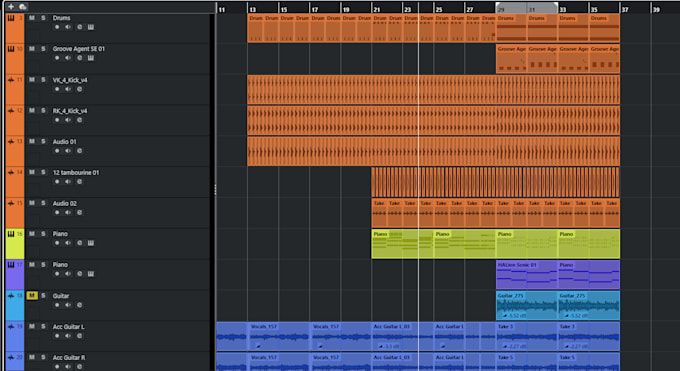Open channel settings for Acc Guitar L

tap(79, 336)
